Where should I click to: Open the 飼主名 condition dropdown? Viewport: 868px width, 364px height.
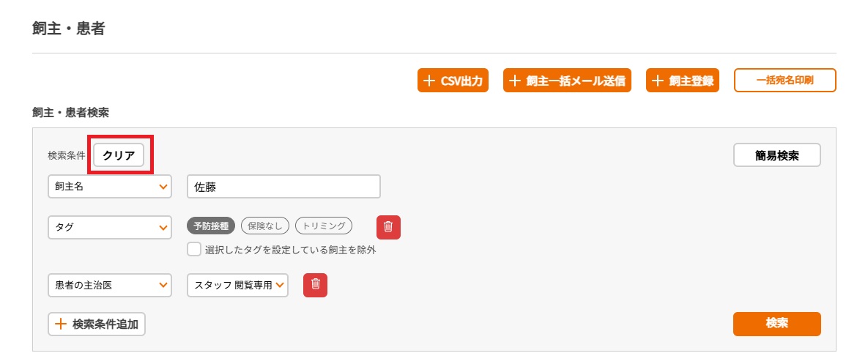[110, 187]
